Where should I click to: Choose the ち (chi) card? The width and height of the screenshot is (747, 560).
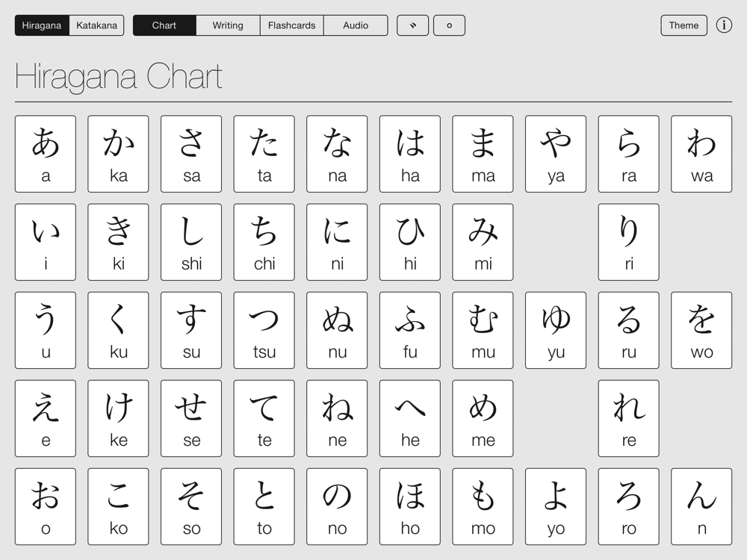[264, 242]
